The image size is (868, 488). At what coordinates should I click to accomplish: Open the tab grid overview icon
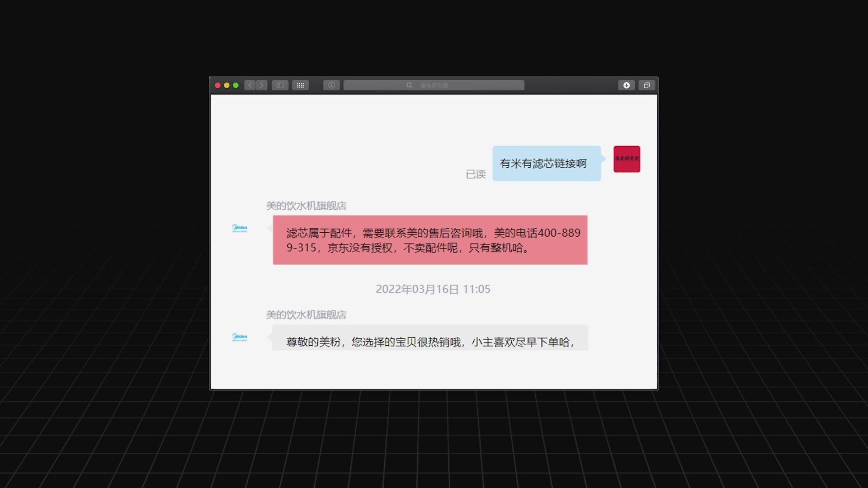pyautogui.click(x=300, y=85)
